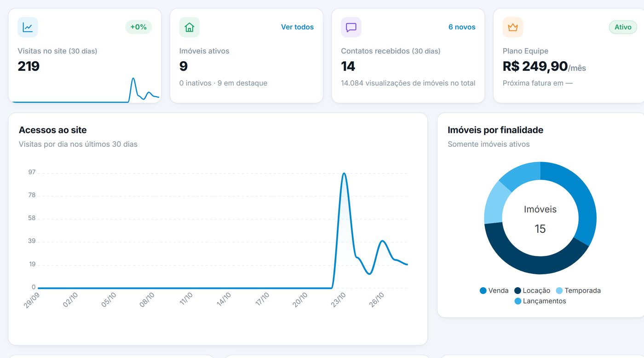Click '0 inativos · 9 em destaque' text
This screenshot has width=644, height=358.
[223, 83]
